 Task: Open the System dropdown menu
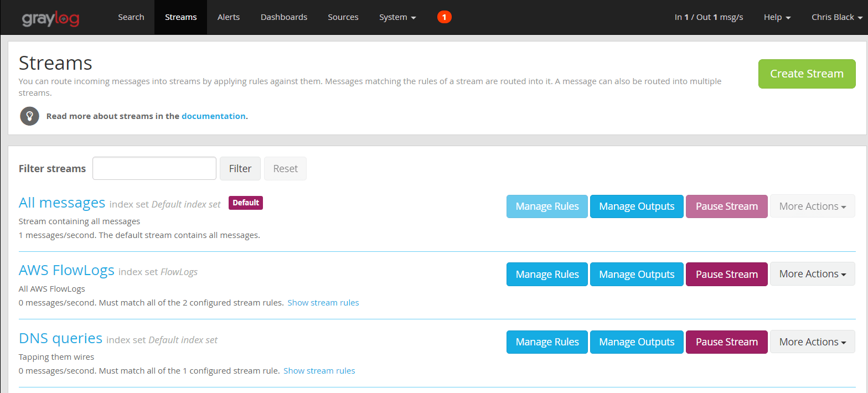click(x=397, y=17)
